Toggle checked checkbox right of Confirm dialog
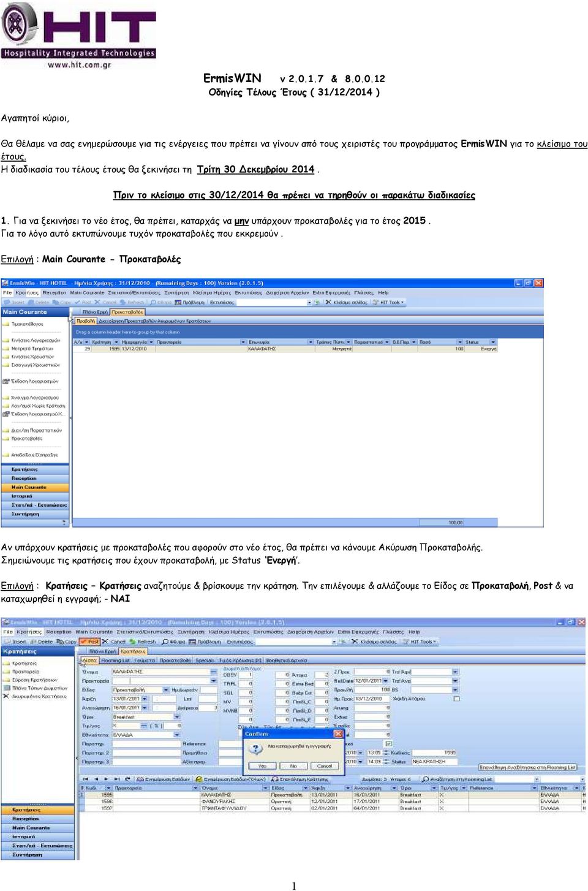The height and width of the screenshot is (891, 588). [x=389, y=743]
